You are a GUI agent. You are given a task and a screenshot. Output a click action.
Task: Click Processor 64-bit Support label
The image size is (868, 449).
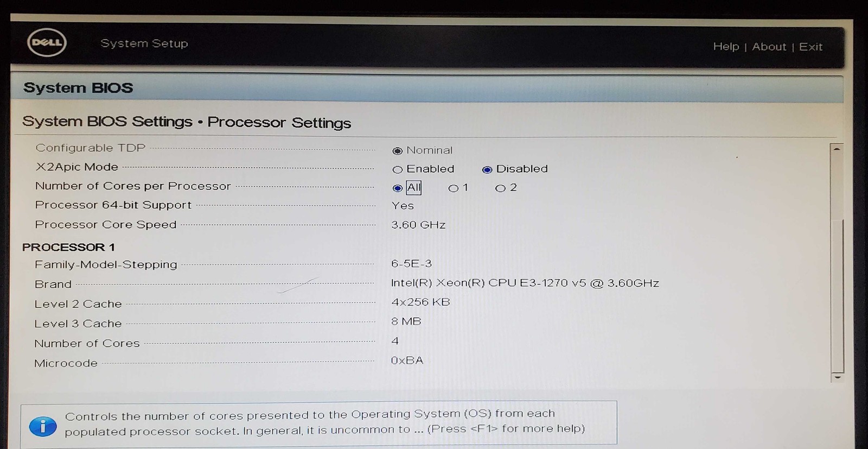pos(113,205)
